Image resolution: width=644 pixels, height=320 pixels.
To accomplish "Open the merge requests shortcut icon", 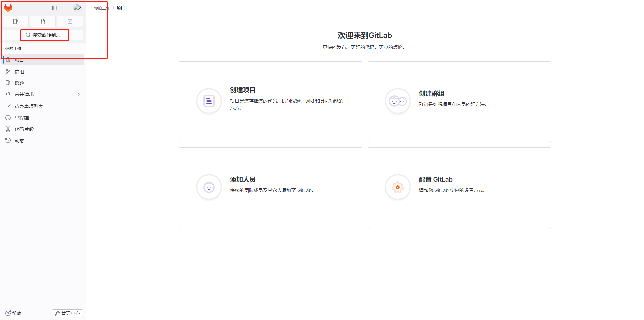I will [x=43, y=21].
